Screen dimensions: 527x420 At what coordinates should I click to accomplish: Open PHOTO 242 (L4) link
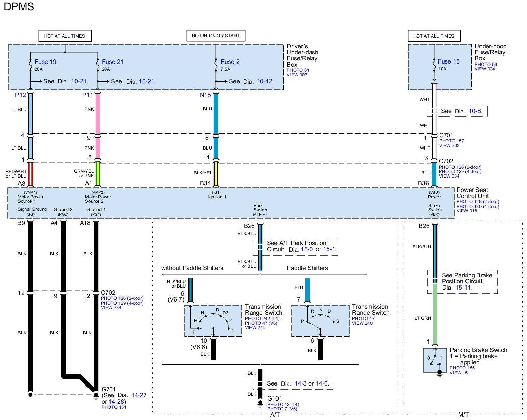(262, 319)
